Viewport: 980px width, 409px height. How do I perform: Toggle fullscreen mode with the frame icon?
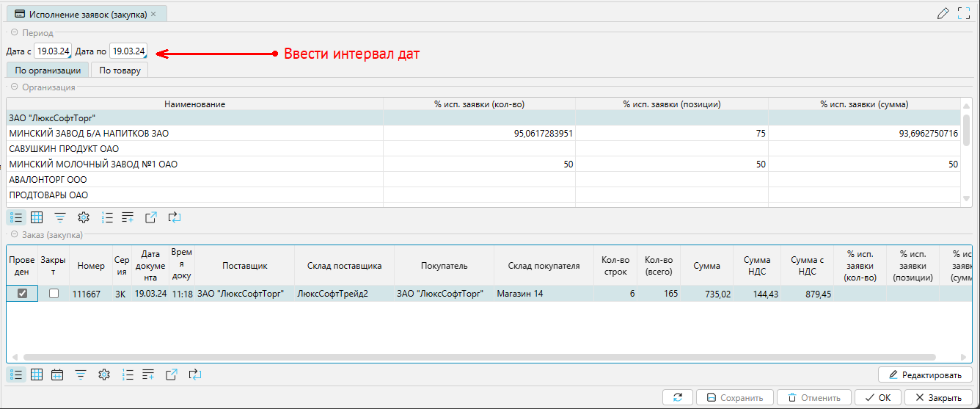coord(964,13)
